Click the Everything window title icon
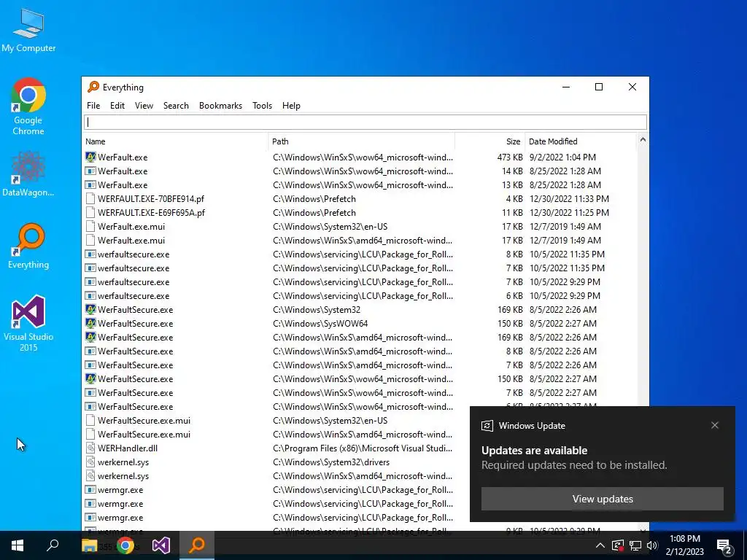The height and width of the screenshot is (560, 747). (93, 87)
